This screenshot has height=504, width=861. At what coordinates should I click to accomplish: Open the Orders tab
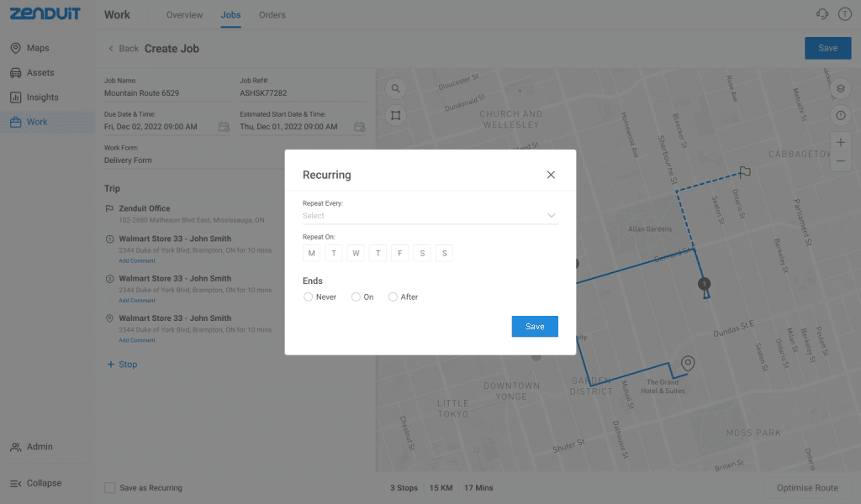tap(272, 15)
